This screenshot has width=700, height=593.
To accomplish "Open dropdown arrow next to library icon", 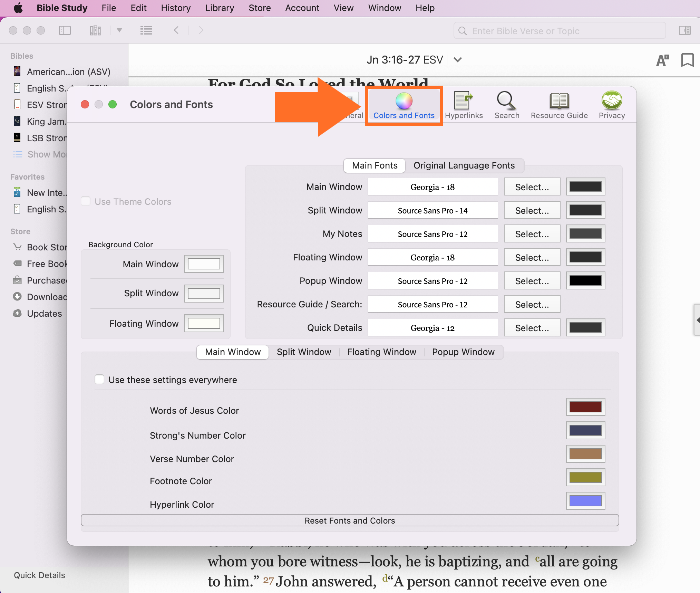I will (119, 30).
